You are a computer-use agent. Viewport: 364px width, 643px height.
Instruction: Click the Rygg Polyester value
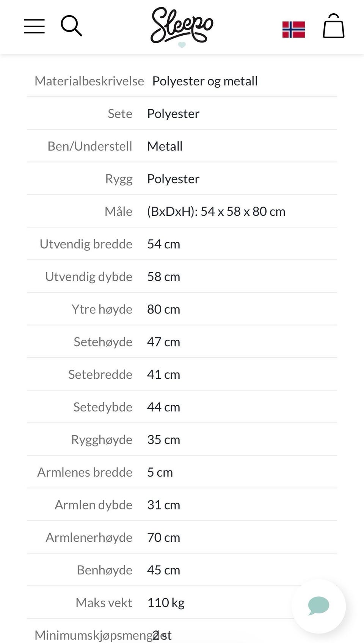(x=173, y=179)
